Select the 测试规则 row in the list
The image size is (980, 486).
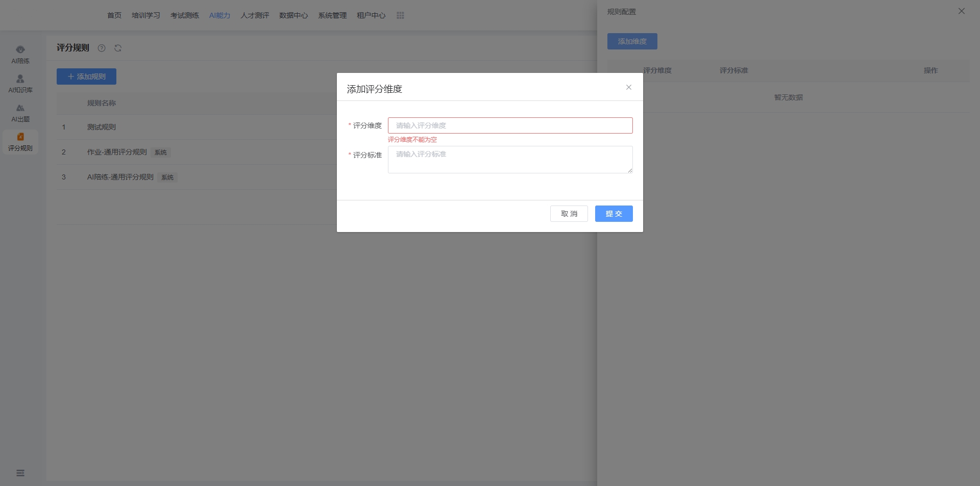click(102, 127)
